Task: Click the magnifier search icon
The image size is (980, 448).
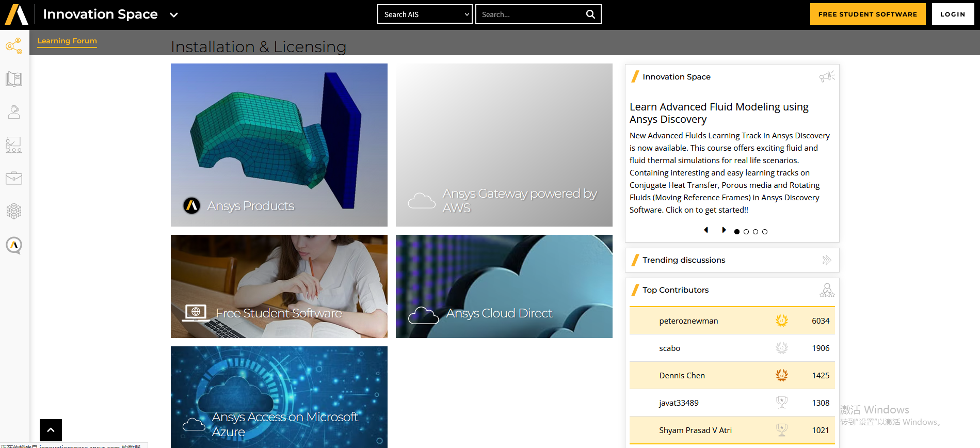Action: 590,14
